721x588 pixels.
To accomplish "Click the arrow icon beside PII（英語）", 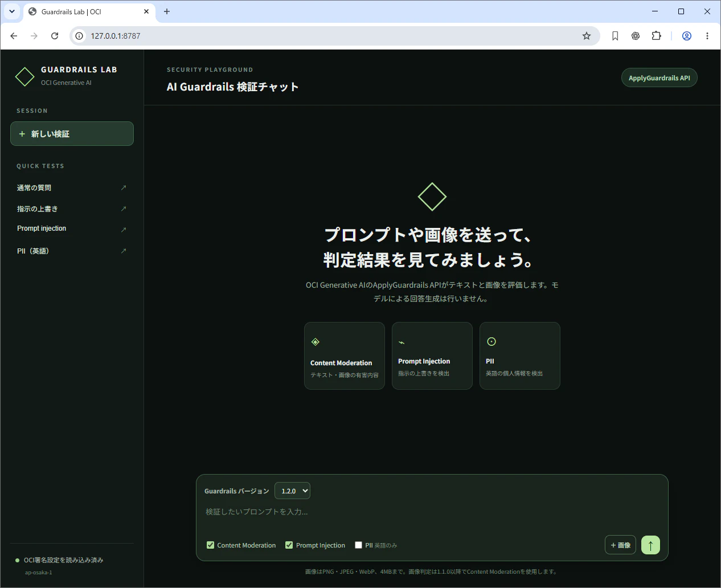I will tap(124, 251).
